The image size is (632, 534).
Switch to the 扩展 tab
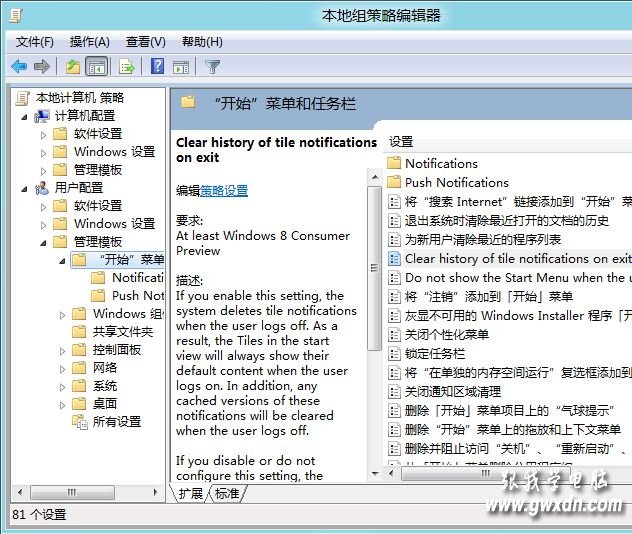[191, 493]
